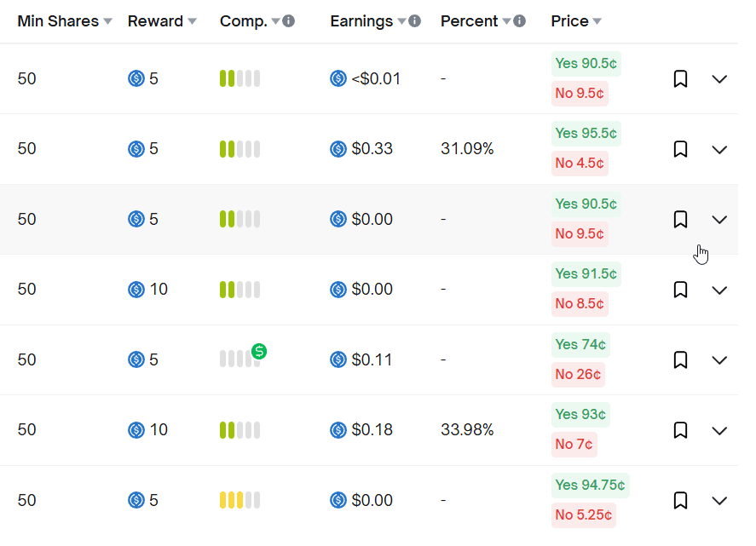
Task: Click the info icon beside Percent header
Action: [520, 21]
